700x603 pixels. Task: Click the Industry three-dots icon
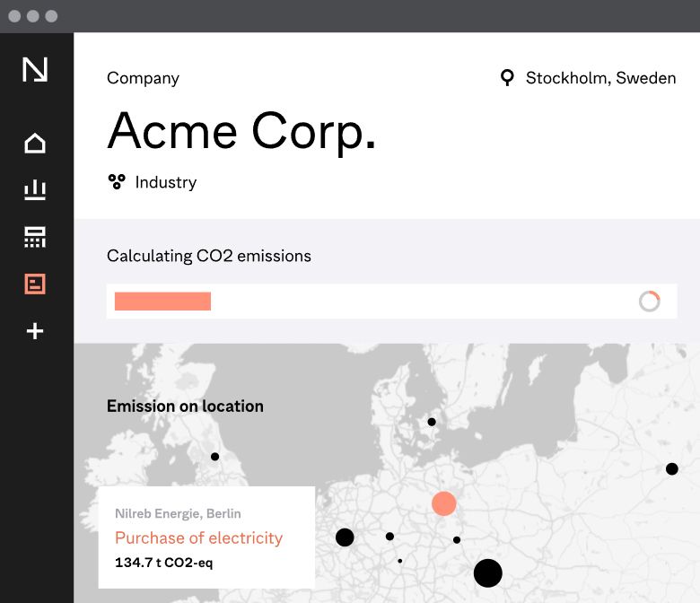(117, 181)
